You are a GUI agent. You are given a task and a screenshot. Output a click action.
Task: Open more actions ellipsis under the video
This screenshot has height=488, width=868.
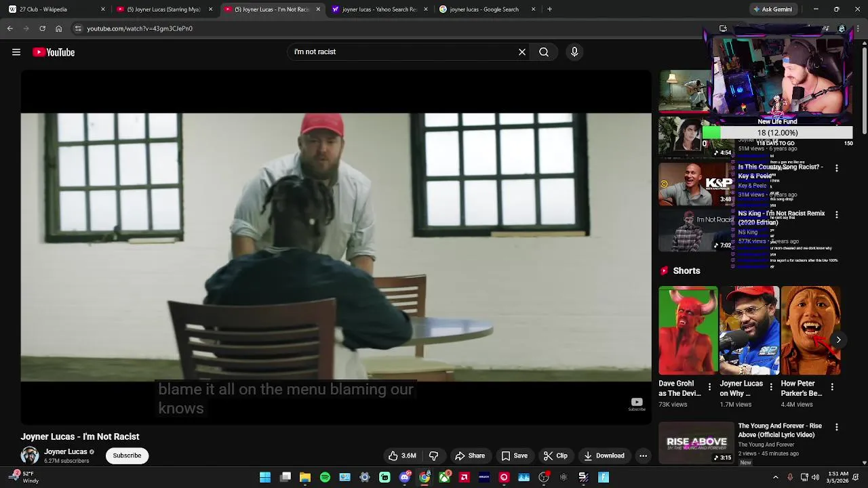tap(643, 455)
